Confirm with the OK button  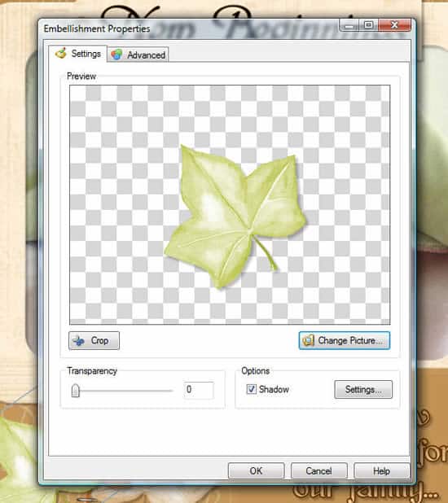pos(256,471)
